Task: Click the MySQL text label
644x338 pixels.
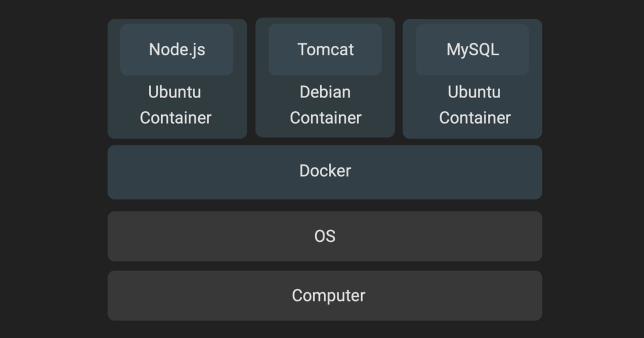Action: pos(472,50)
